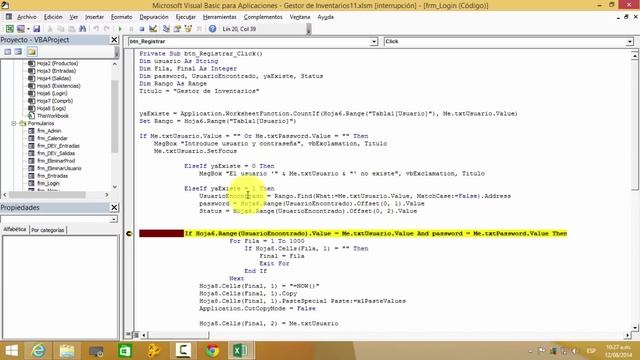
Task: Toggle Folders icon in Project panel
Action: [32, 52]
